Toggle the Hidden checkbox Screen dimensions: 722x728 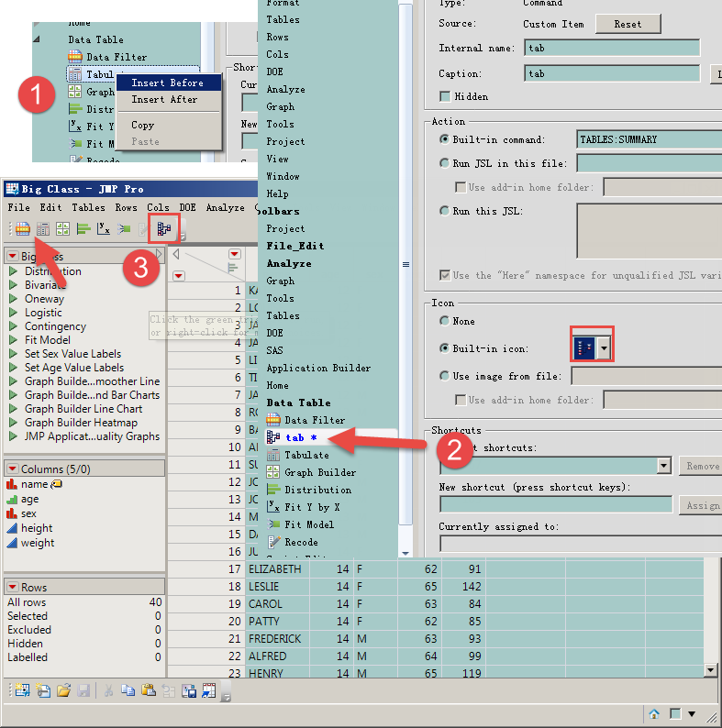coord(445,96)
